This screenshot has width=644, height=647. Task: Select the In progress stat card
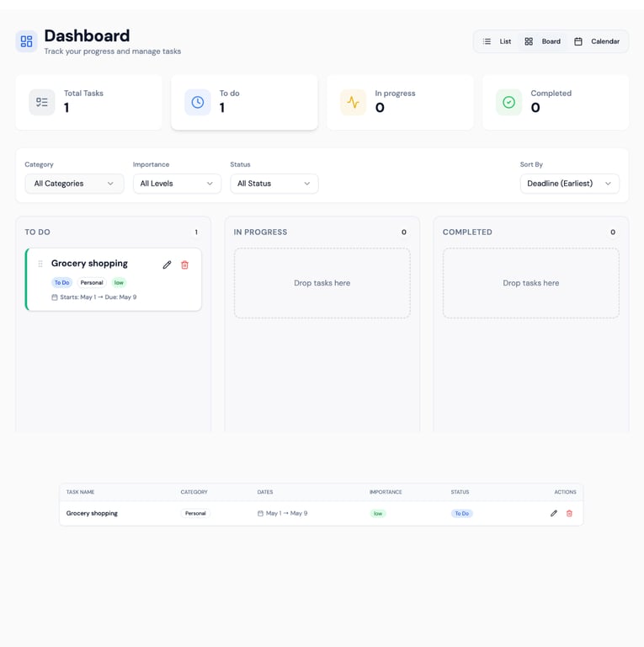[400, 102]
